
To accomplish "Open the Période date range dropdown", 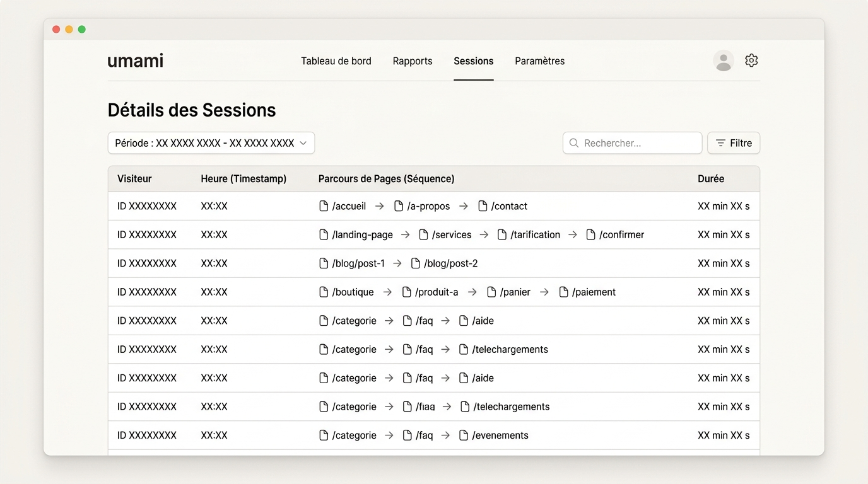I will point(211,143).
